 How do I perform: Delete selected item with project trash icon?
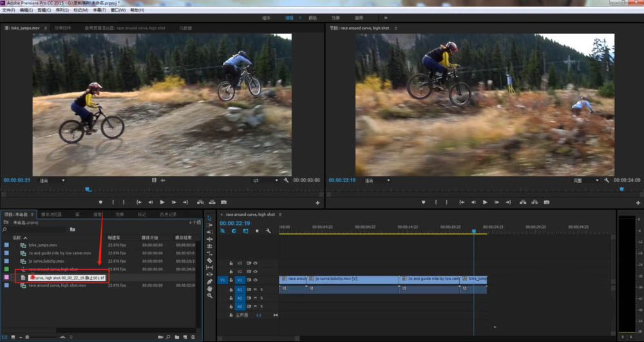click(x=193, y=337)
